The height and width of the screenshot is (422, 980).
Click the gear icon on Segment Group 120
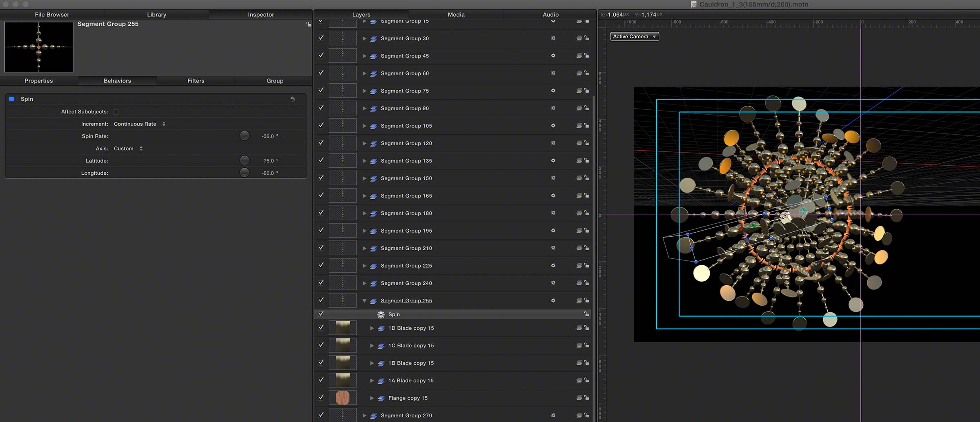click(x=553, y=143)
